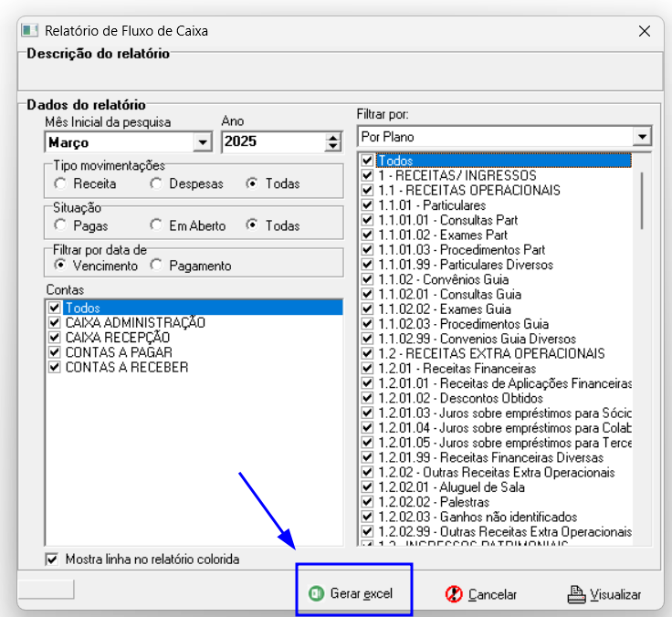Open the Filtrar por dropdown arrow
The image size is (672, 617).
point(642,137)
